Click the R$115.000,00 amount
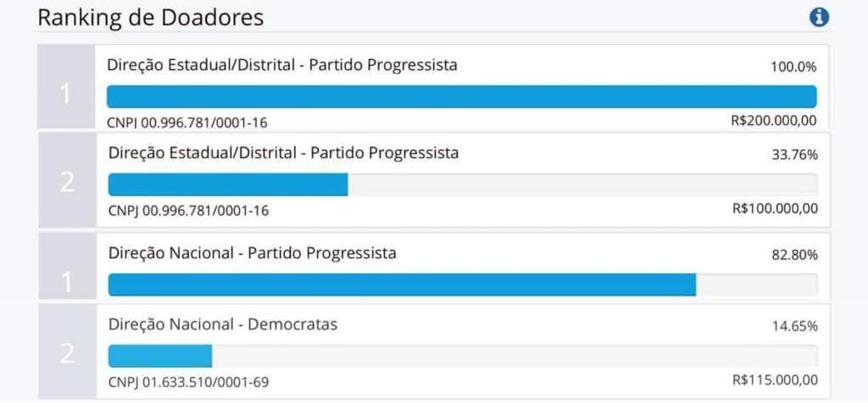 (775, 380)
